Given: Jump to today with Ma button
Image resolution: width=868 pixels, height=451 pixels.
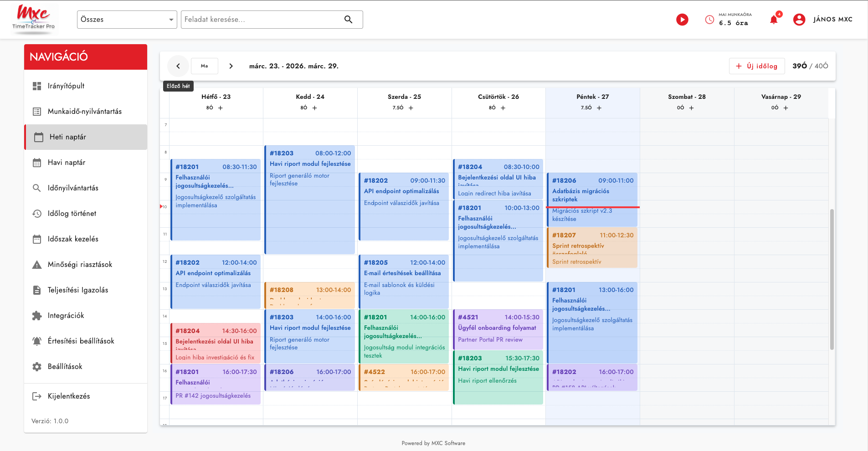Looking at the screenshot, I should tap(205, 66).
